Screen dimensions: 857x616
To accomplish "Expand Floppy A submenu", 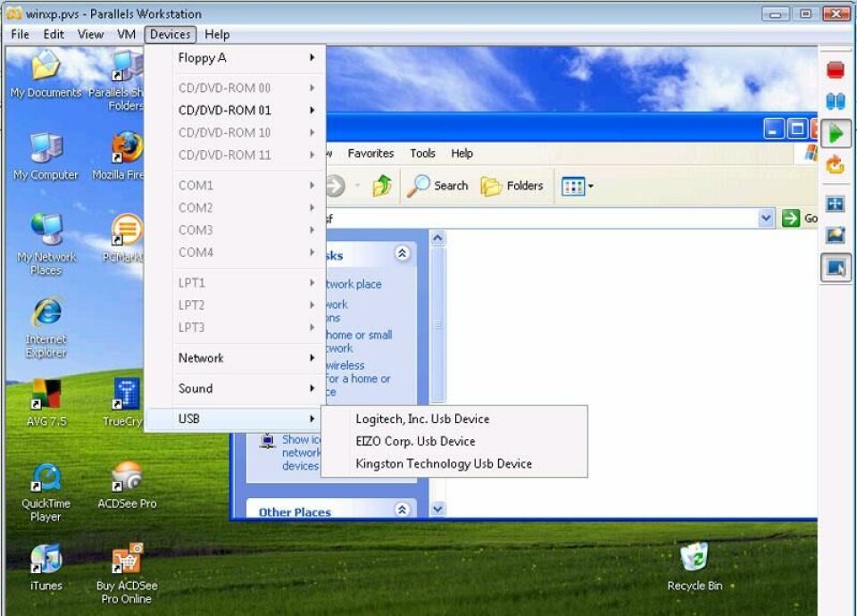I will 236,57.
